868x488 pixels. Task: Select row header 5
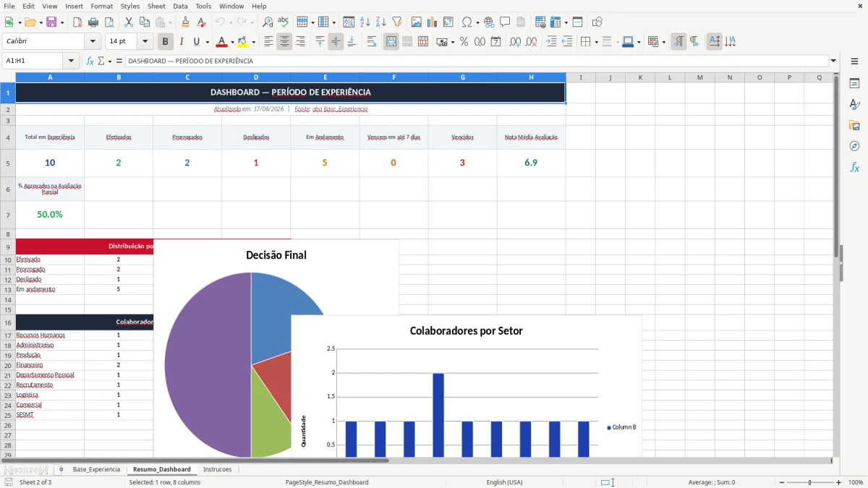[7, 163]
